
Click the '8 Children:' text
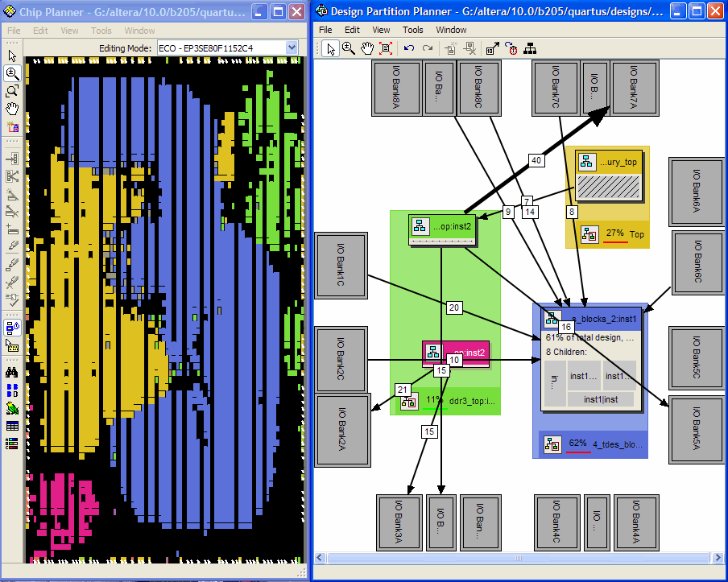pyautogui.click(x=566, y=352)
